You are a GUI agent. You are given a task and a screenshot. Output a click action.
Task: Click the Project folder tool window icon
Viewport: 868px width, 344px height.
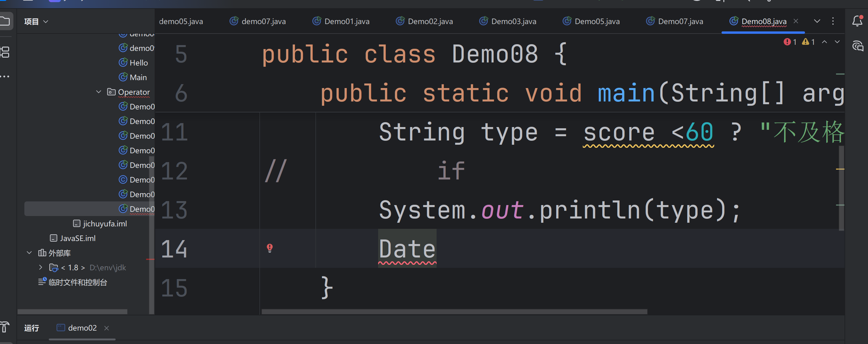(x=5, y=21)
